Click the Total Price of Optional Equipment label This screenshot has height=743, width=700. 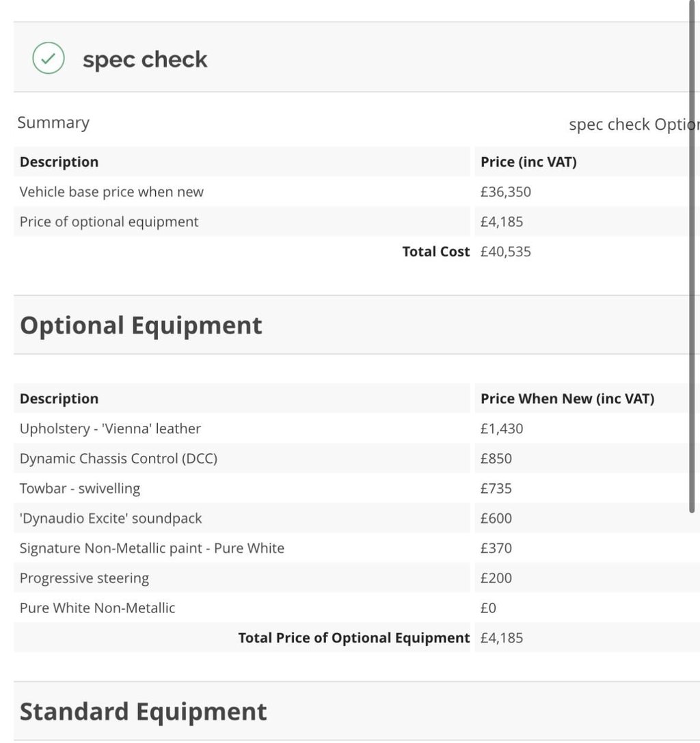(x=353, y=638)
